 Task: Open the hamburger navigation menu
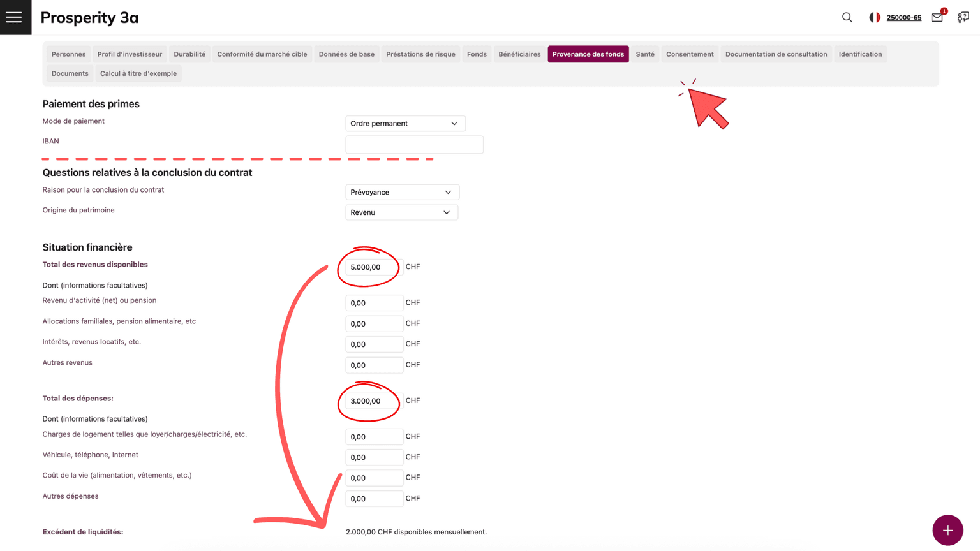[14, 17]
